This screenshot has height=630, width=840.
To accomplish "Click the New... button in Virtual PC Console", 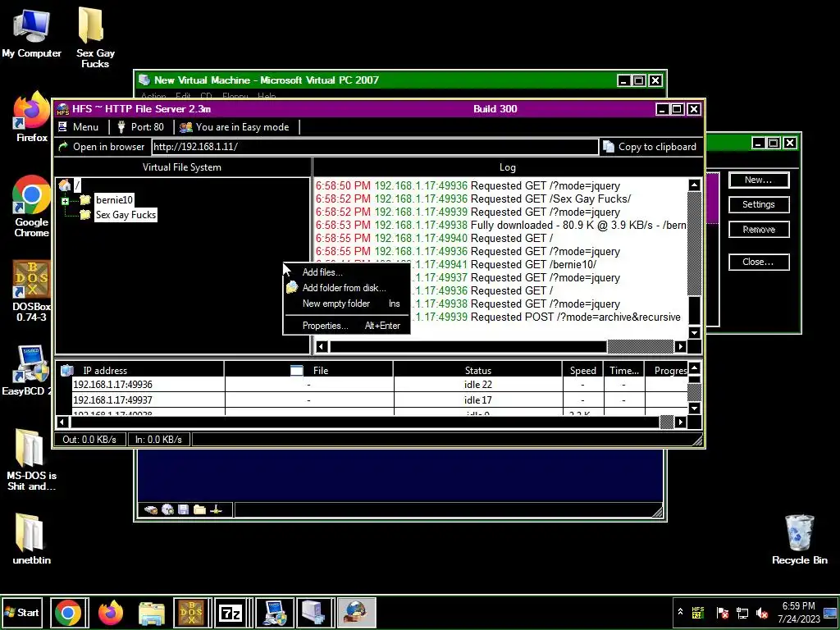I will (x=759, y=180).
